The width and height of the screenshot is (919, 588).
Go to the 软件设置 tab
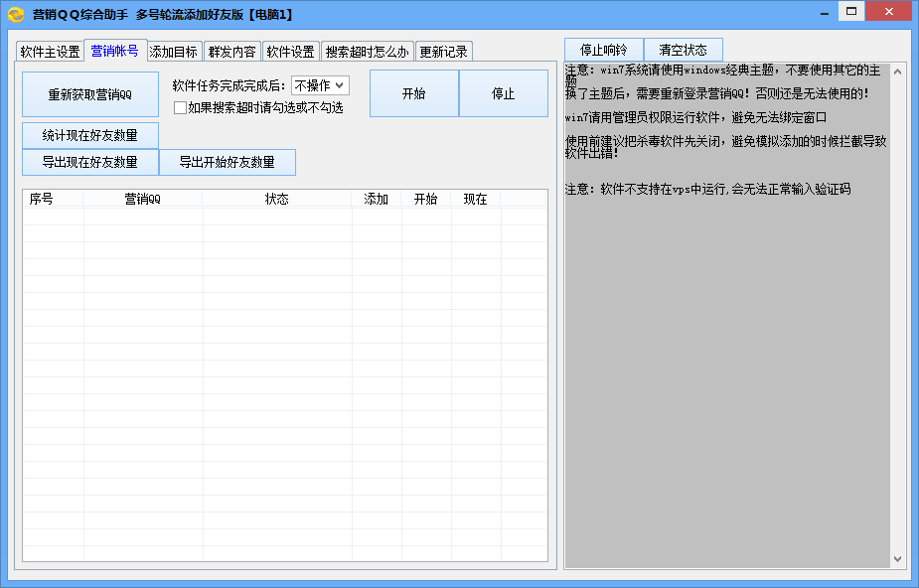pyautogui.click(x=290, y=52)
